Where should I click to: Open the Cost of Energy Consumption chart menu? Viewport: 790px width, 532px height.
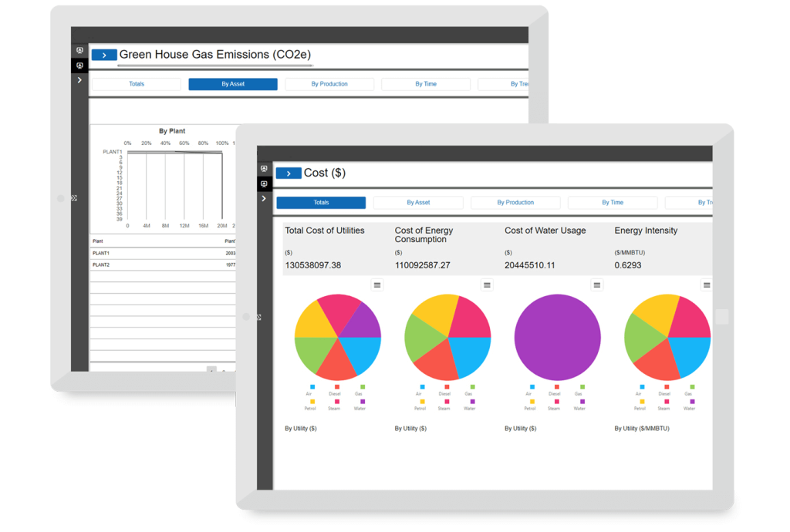[487, 285]
